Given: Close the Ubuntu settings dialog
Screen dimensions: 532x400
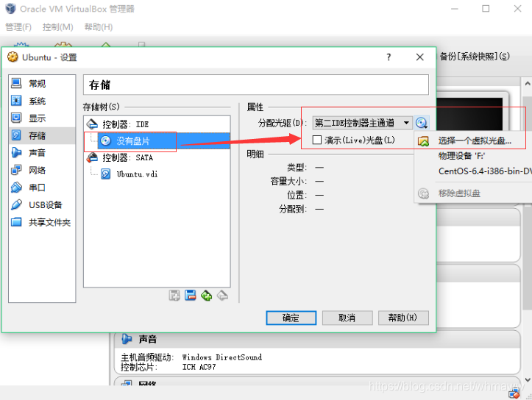Looking at the screenshot, I should (x=419, y=57).
